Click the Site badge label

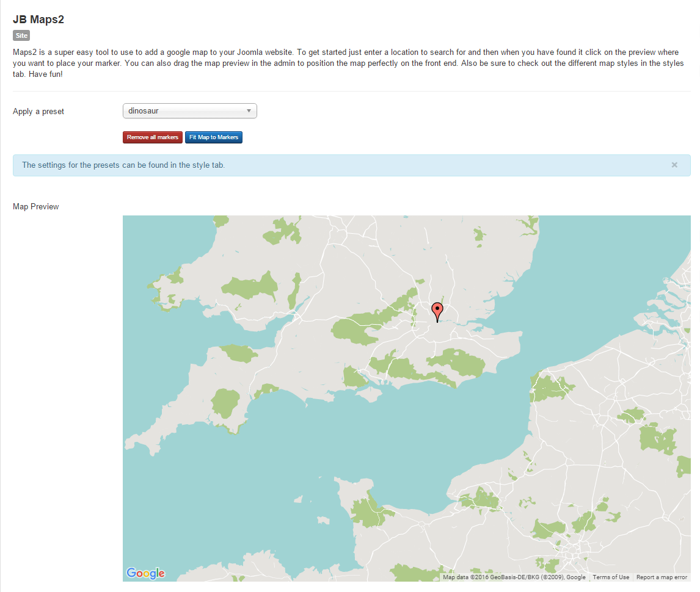21,35
